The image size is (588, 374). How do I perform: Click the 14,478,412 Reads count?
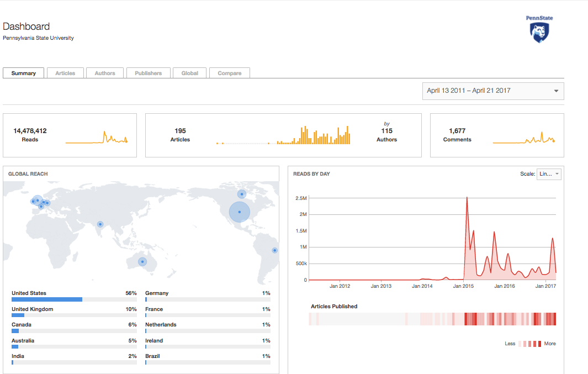click(30, 131)
